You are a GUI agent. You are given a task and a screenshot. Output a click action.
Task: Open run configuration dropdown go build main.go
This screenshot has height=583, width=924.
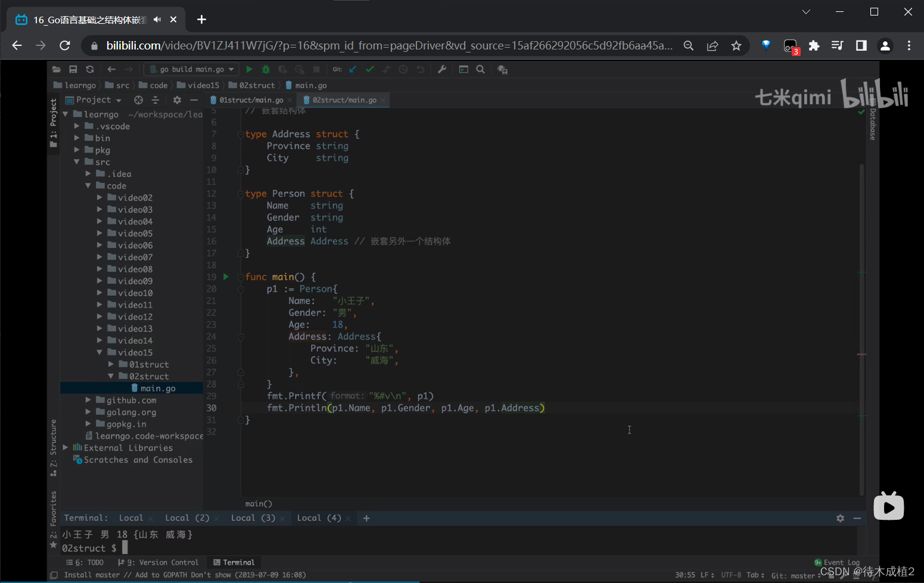(191, 69)
